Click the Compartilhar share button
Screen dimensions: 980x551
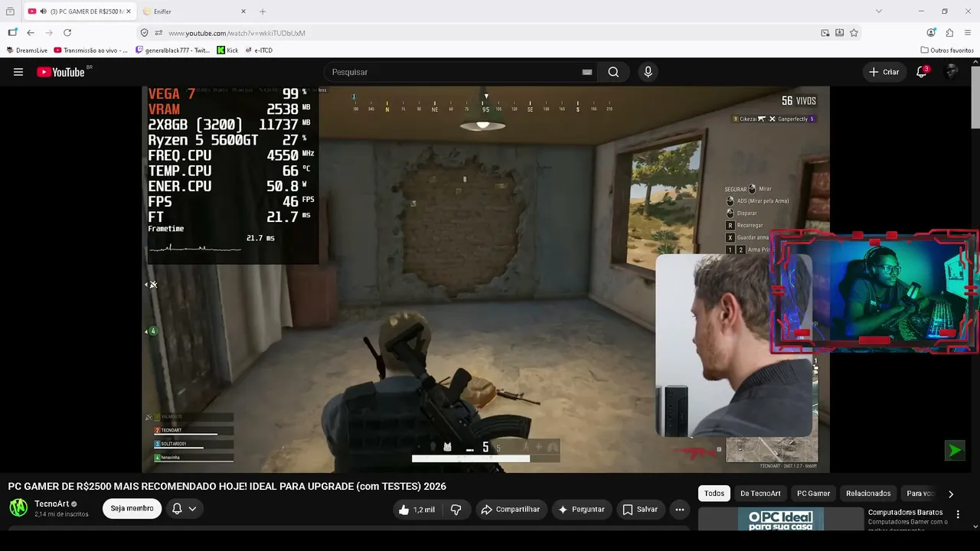pos(511,509)
